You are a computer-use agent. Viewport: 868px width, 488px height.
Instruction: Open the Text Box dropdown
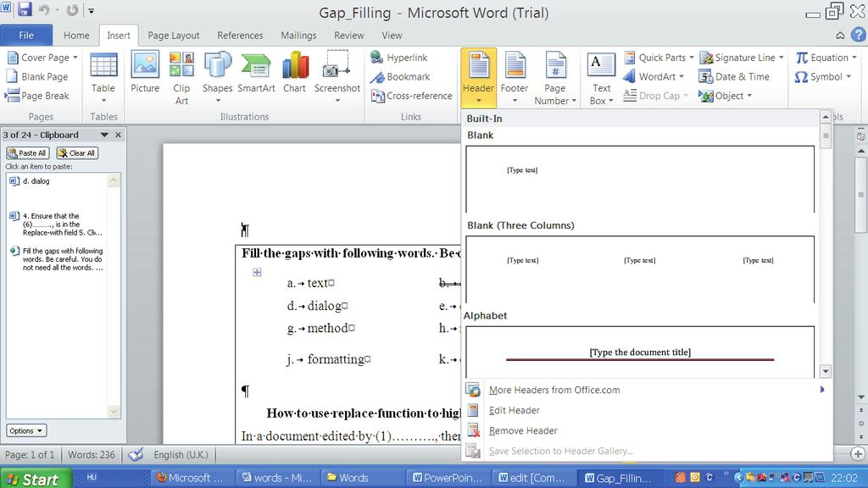pos(601,78)
